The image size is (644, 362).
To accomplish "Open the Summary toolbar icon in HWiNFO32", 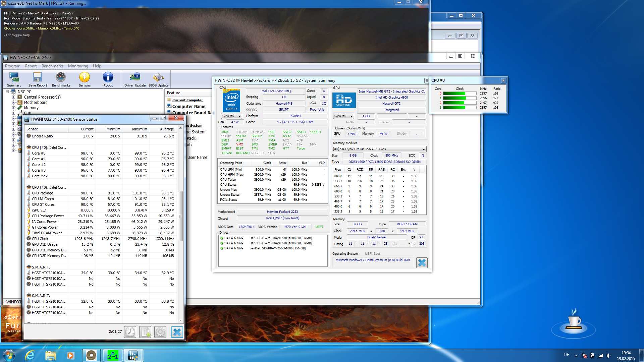I will (14, 79).
